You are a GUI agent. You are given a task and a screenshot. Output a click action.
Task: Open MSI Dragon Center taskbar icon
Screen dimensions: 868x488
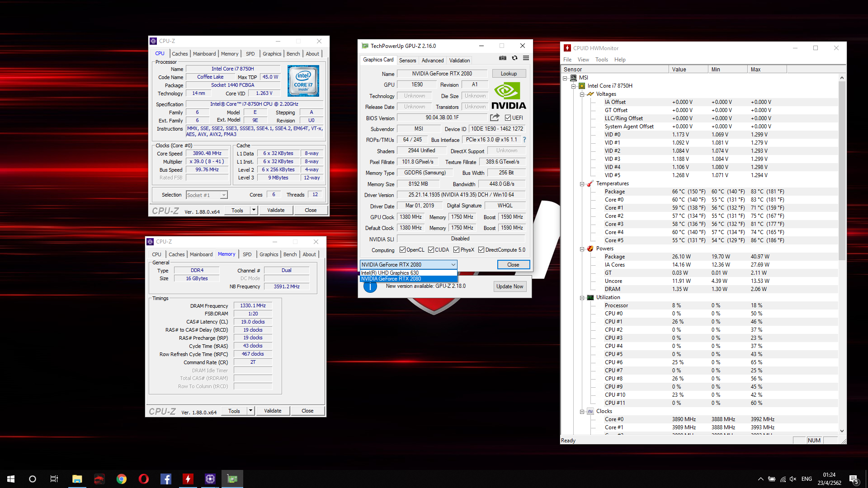pos(99,479)
